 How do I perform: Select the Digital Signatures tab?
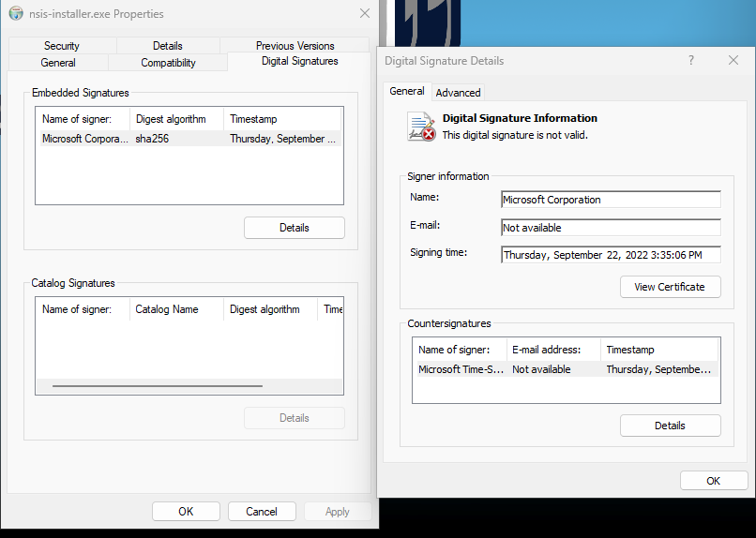tap(299, 61)
